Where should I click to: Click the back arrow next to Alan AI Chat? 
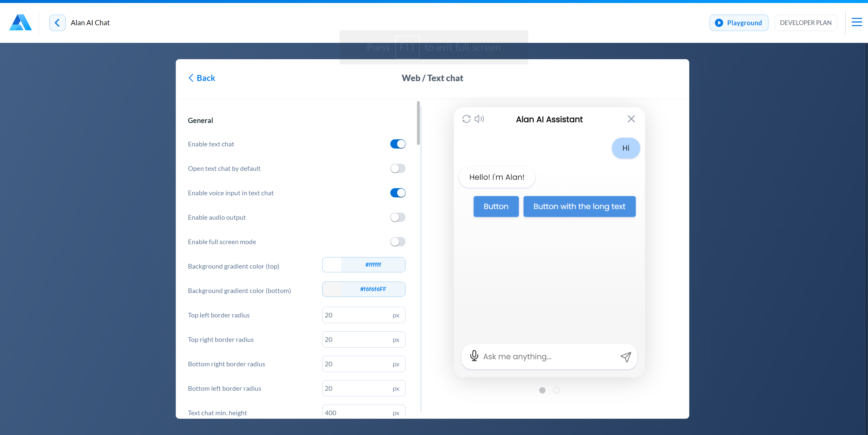pyautogui.click(x=57, y=23)
